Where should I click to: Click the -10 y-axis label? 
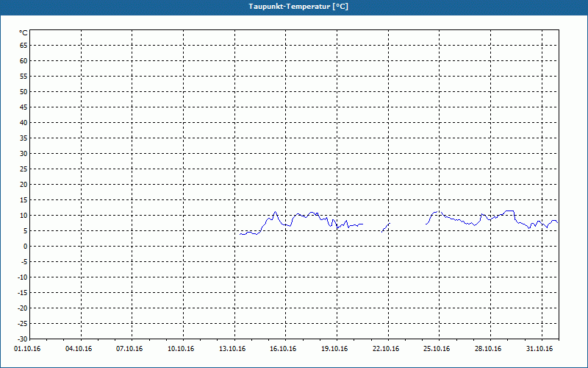(x=23, y=277)
